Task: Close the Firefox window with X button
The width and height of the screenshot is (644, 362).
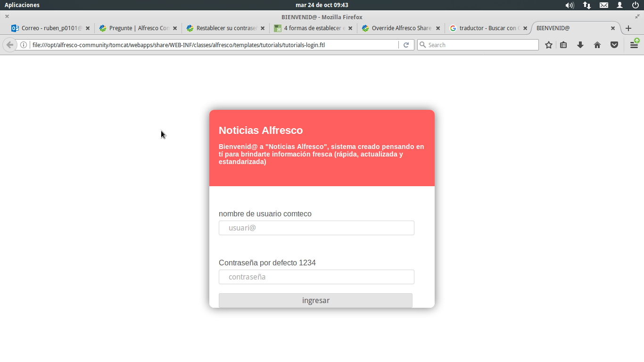Action: pos(7,16)
